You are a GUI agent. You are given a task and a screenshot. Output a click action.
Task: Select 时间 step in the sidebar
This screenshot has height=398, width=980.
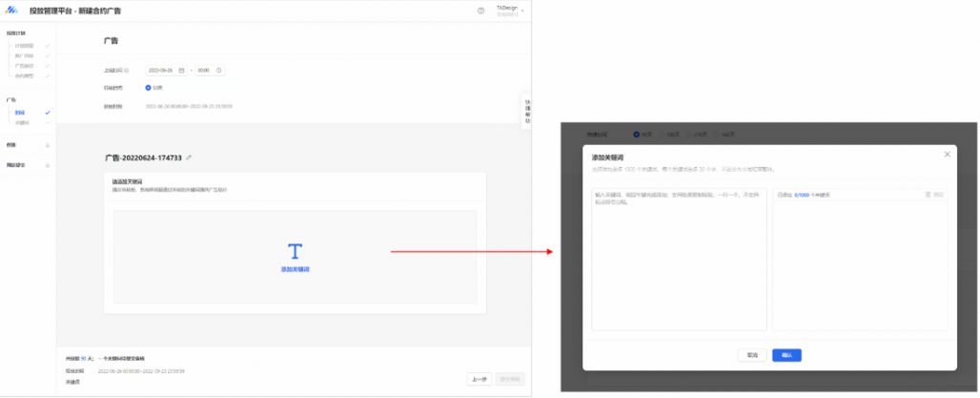[x=21, y=113]
